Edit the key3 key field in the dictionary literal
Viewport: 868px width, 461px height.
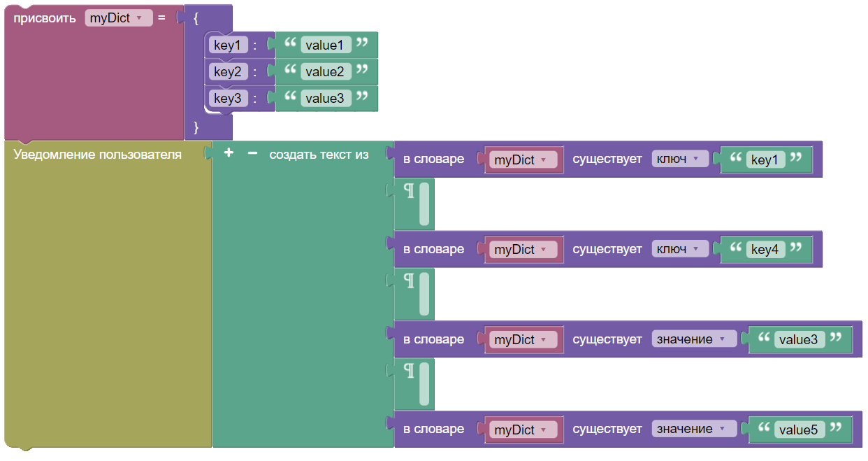coord(228,99)
